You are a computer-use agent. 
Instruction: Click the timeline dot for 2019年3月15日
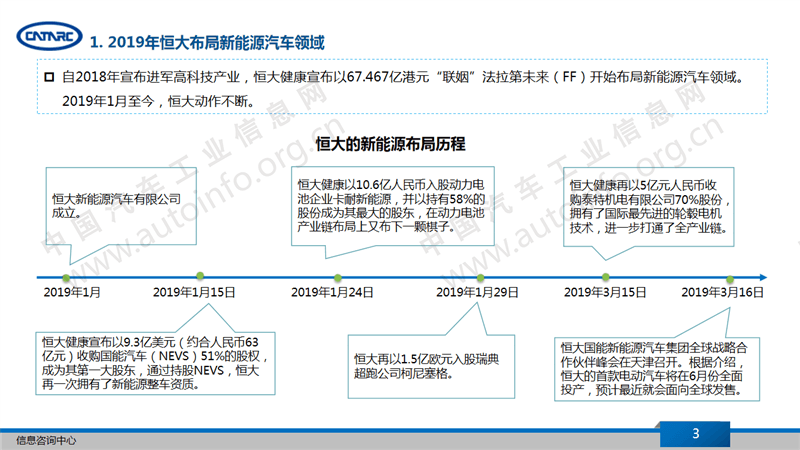point(606,277)
